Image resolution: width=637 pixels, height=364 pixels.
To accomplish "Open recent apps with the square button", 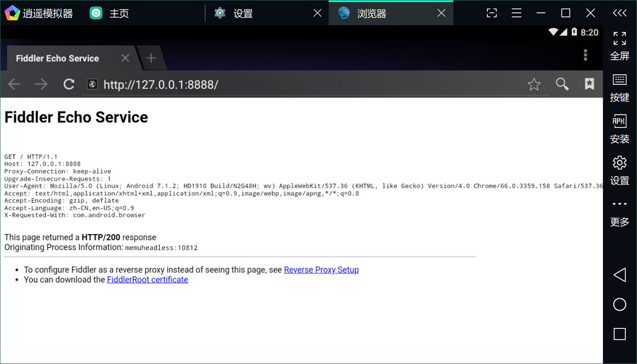I will pos(619,334).
